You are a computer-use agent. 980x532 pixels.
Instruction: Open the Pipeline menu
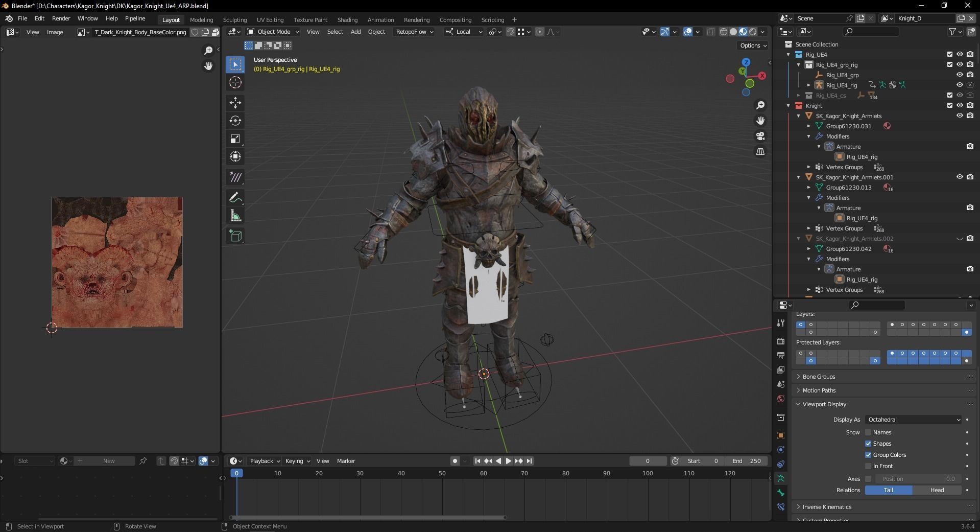tap(135, 18)
